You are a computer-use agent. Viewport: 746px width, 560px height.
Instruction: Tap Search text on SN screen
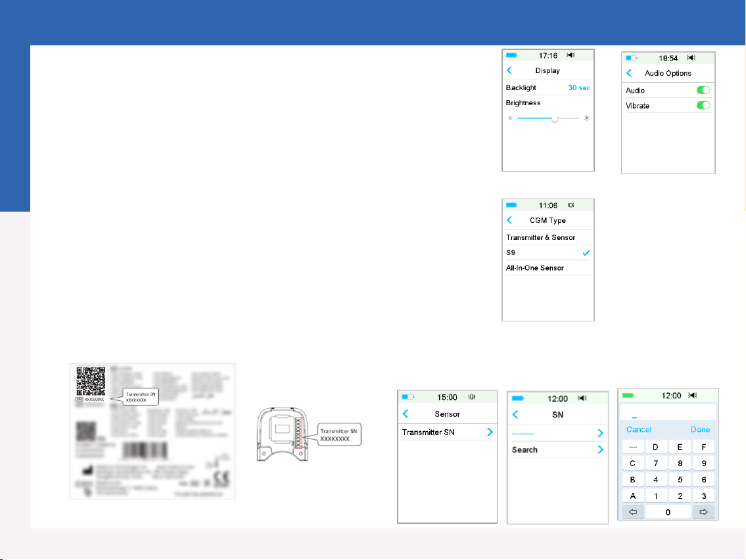525,450
